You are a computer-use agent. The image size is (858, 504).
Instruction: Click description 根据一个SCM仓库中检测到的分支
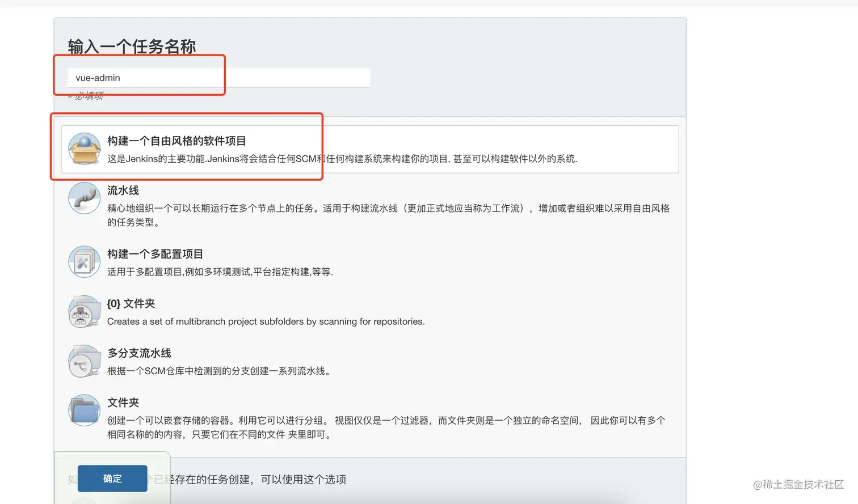[219, 371]
